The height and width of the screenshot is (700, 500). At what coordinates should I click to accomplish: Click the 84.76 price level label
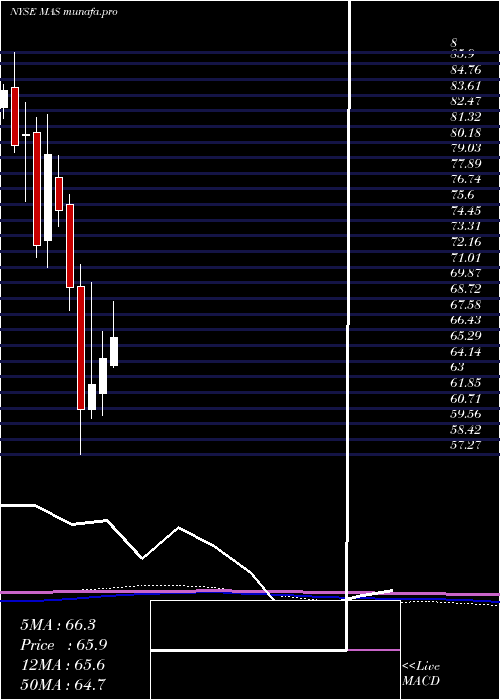[466, 70]
